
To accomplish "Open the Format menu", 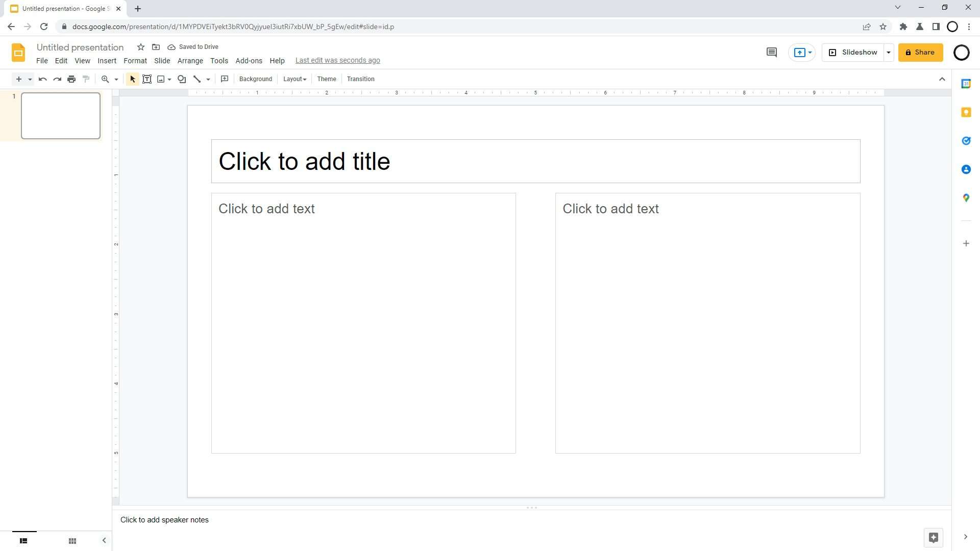I will click(135, 60).
